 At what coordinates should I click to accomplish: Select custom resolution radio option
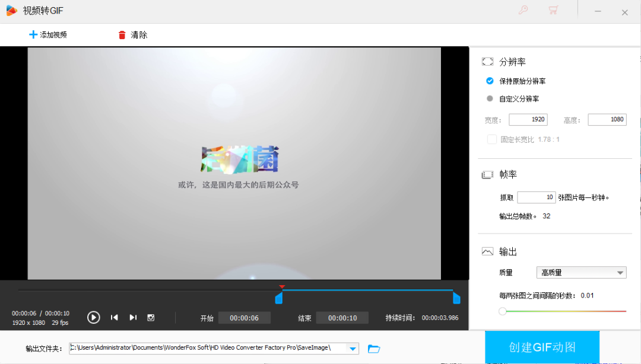tap(490, 98)
